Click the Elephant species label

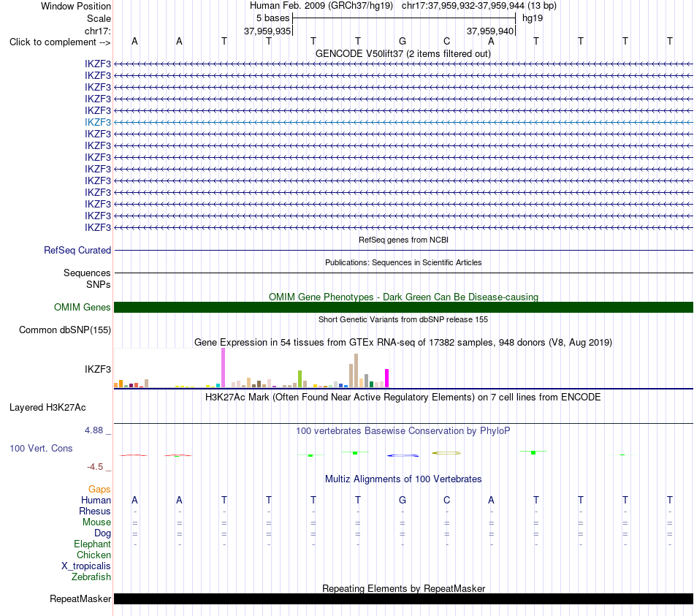pos(93,544)
